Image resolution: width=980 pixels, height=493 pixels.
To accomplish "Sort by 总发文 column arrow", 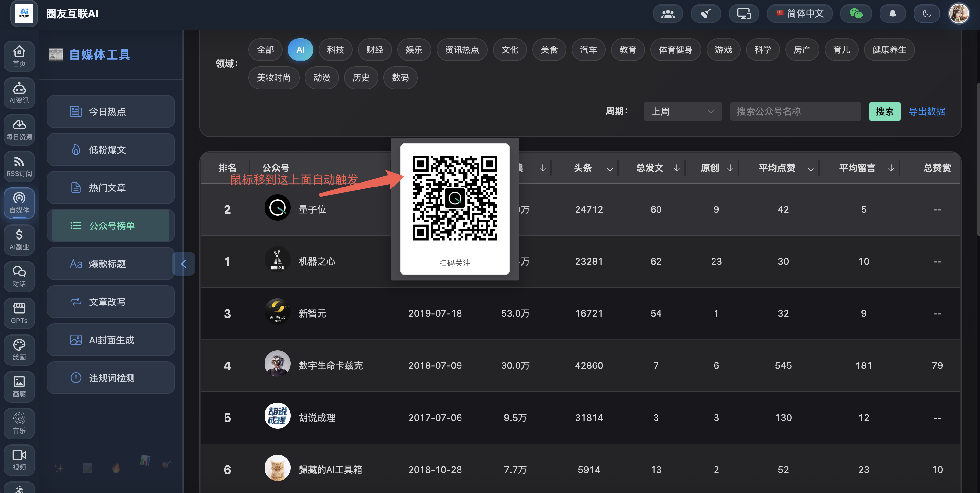I will pyautogui.click(x=677, y=168).
